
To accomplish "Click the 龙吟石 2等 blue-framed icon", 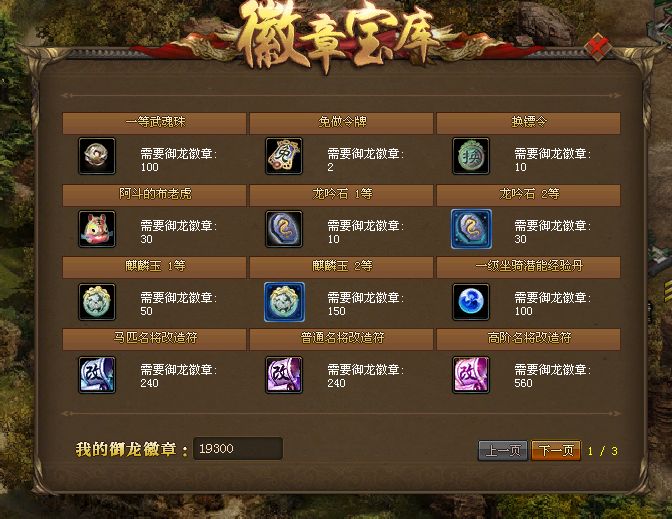I will point(471,229).
